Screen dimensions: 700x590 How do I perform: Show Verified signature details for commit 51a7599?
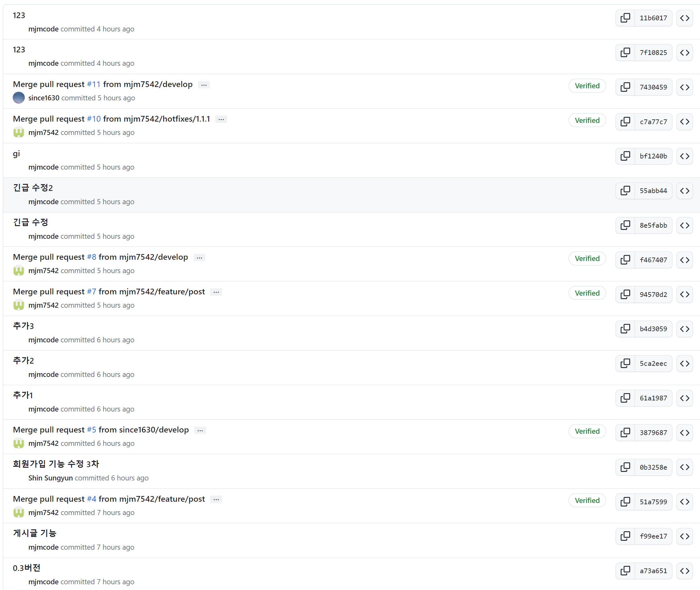point(587,501)
